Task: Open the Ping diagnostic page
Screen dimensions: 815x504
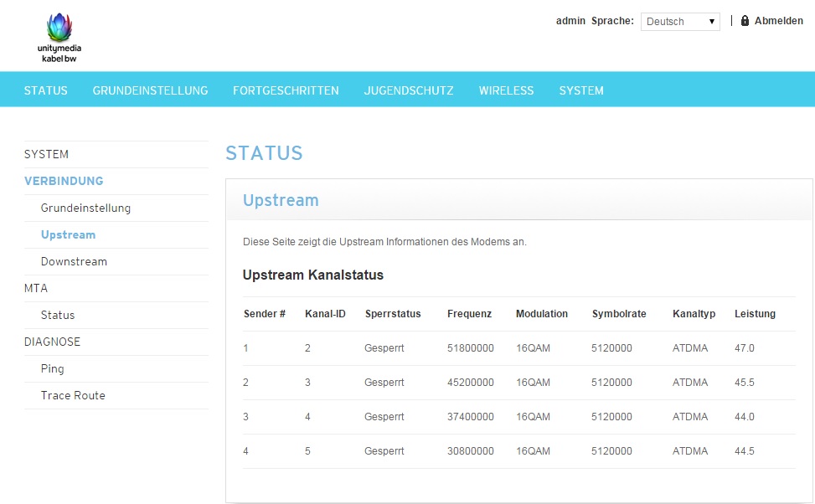Action: point(53,369)
